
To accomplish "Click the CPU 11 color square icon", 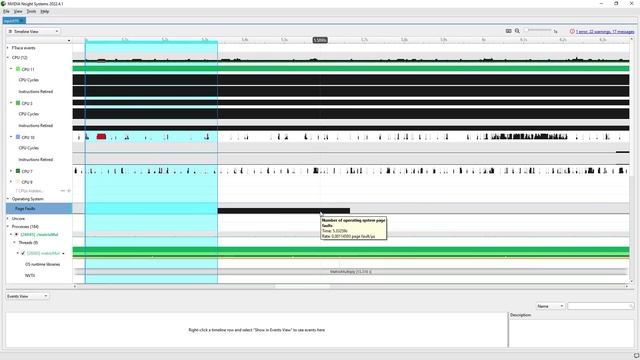I will (x=18, y=69).
